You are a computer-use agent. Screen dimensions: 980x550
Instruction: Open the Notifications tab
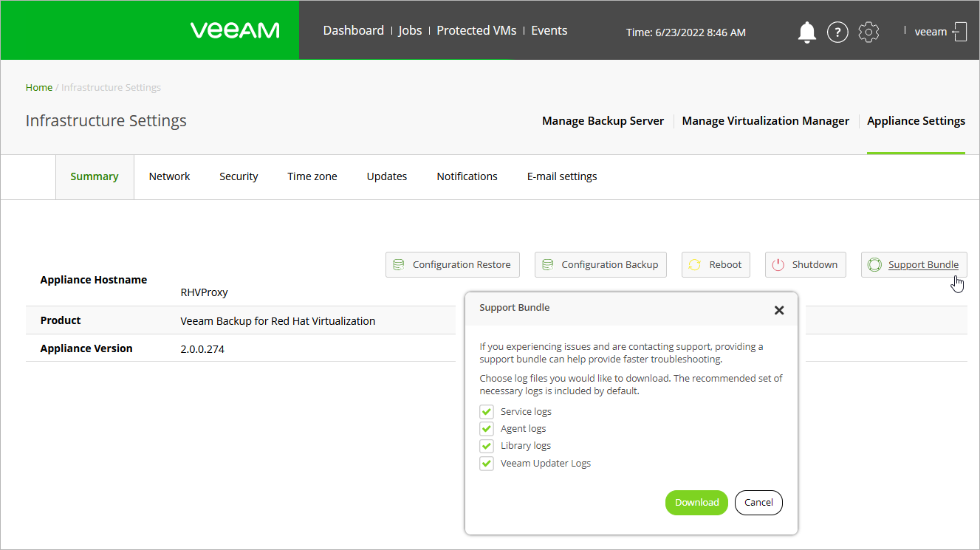467,176
